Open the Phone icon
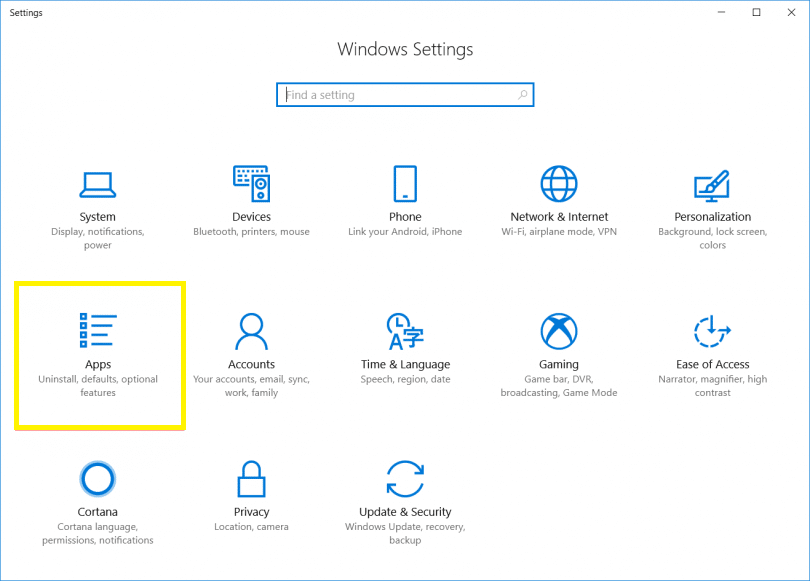Image resolution: width=810 pixels, height=581 pixels. (x=405, y=183)
